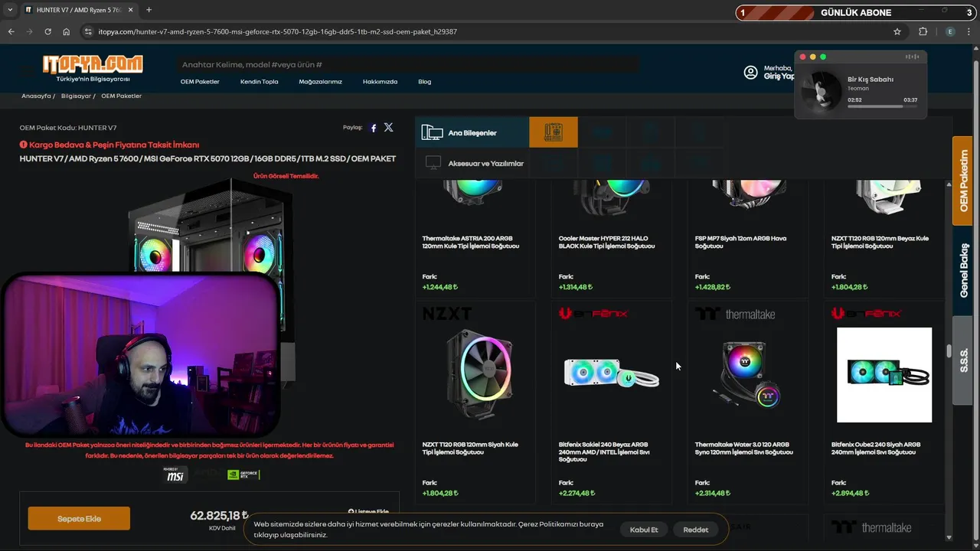Click the Thermaltake Water 3.0 product title

(x=744, y=448)
